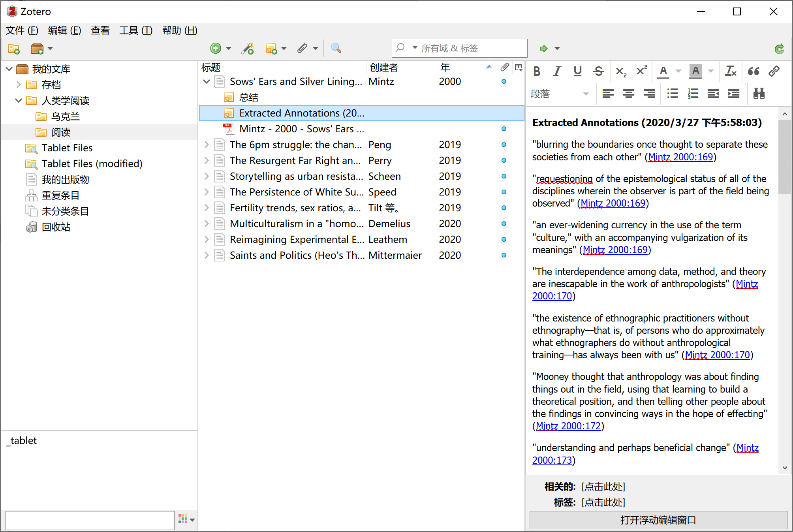This screenshot has height=532, width=793.
Task: Open the New Library box icon
Action: click(x=37, y=49)
